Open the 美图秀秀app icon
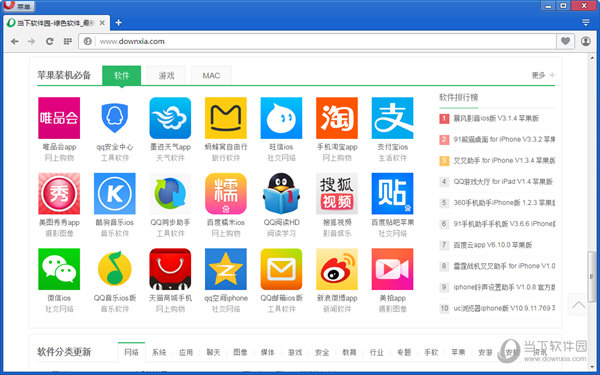The width and height of the screenshot is (600, 375). [59, 194]
